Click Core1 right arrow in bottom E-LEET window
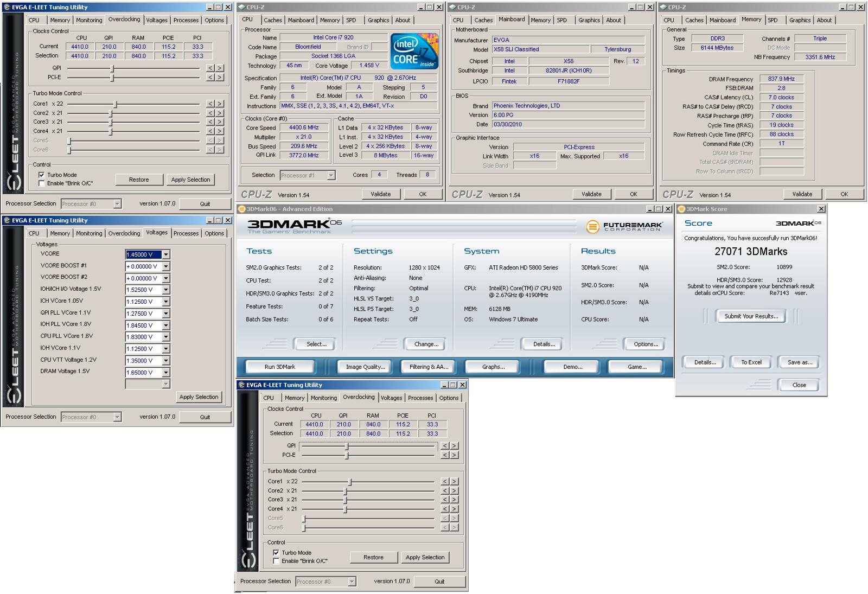868x594 pixels. [454, 482]
